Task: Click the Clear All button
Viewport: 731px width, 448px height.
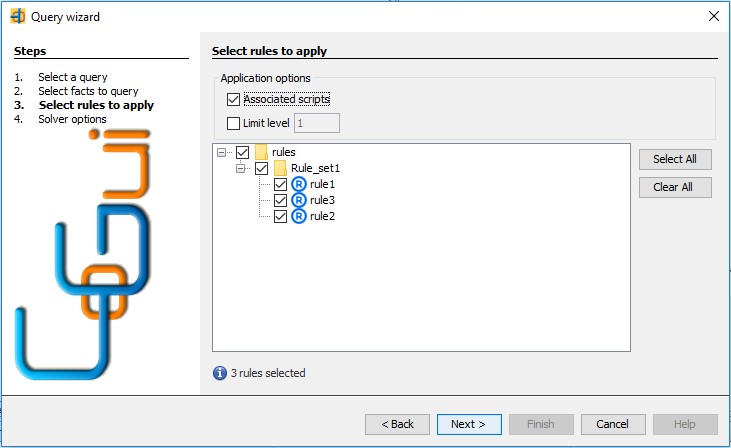Action: [x=675, y=187]
